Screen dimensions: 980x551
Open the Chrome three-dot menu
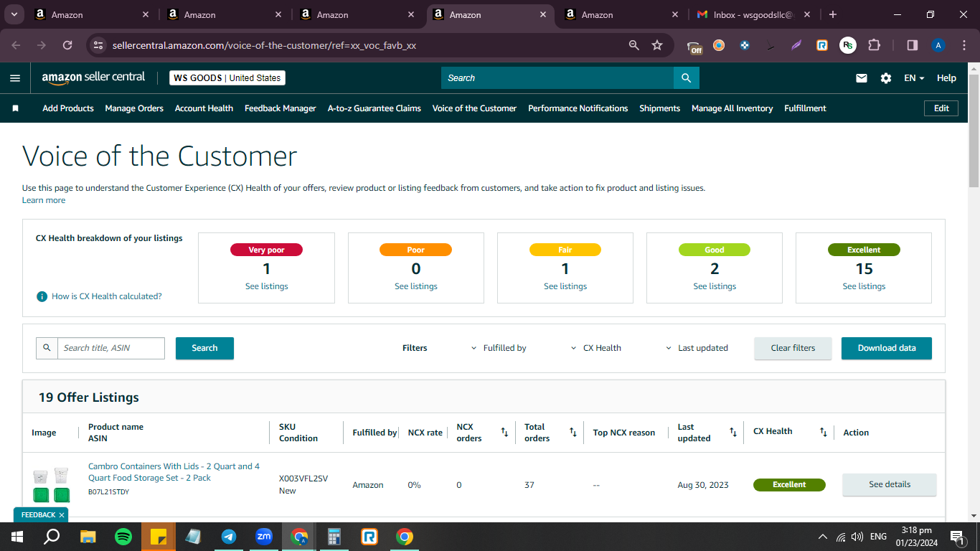tap(963, 45)
